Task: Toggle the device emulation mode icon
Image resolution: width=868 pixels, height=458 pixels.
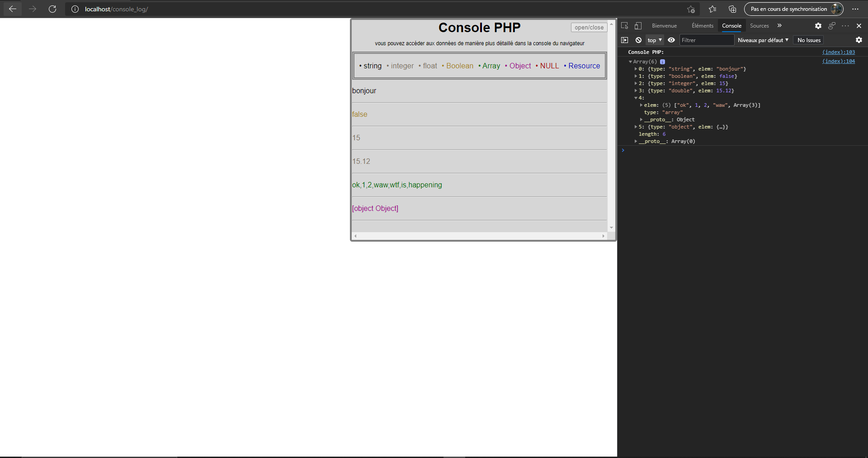Action: click(638, 26)
